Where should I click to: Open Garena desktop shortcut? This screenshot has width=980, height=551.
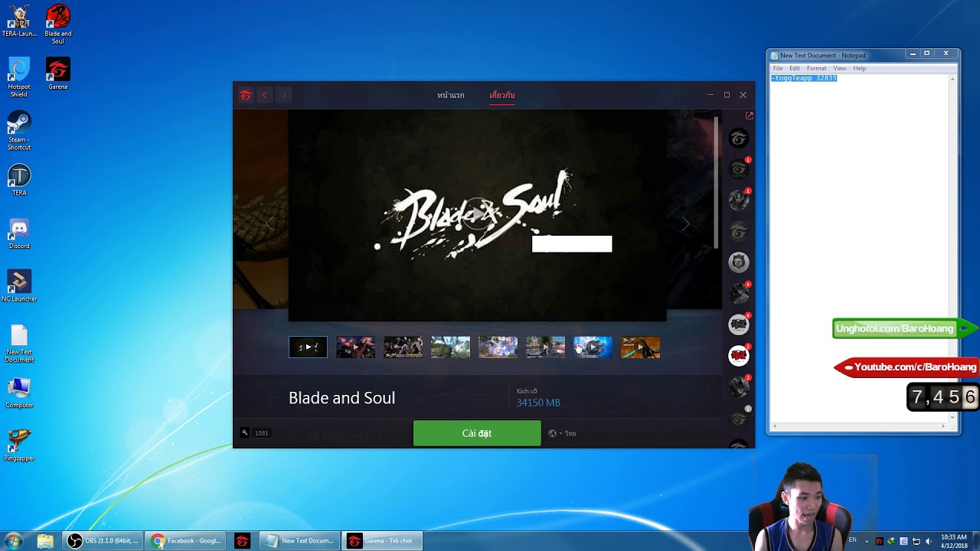[x=58, y=73]
